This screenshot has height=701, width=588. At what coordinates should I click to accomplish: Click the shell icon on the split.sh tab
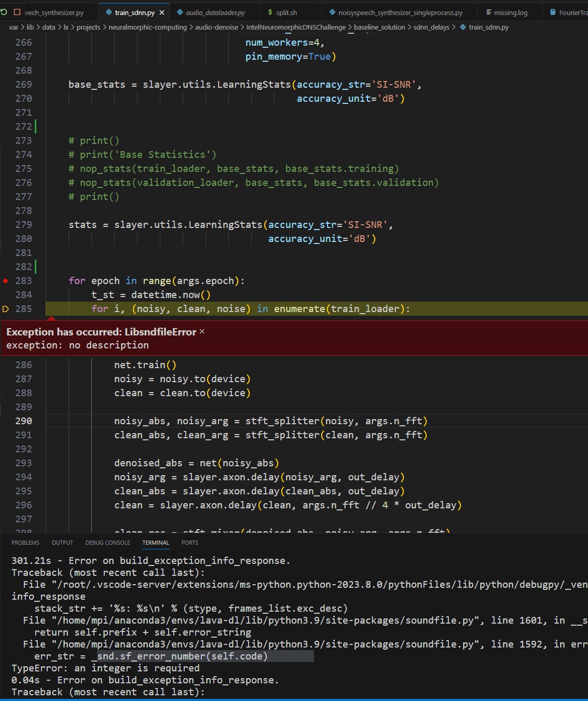pyautogui.click(x=270, y=11)
